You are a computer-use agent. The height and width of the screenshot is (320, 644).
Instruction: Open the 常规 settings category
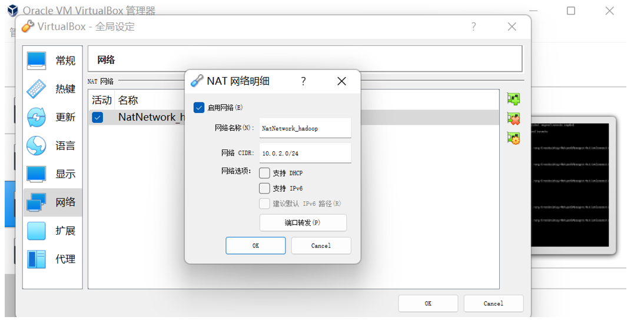coord(52,61)
